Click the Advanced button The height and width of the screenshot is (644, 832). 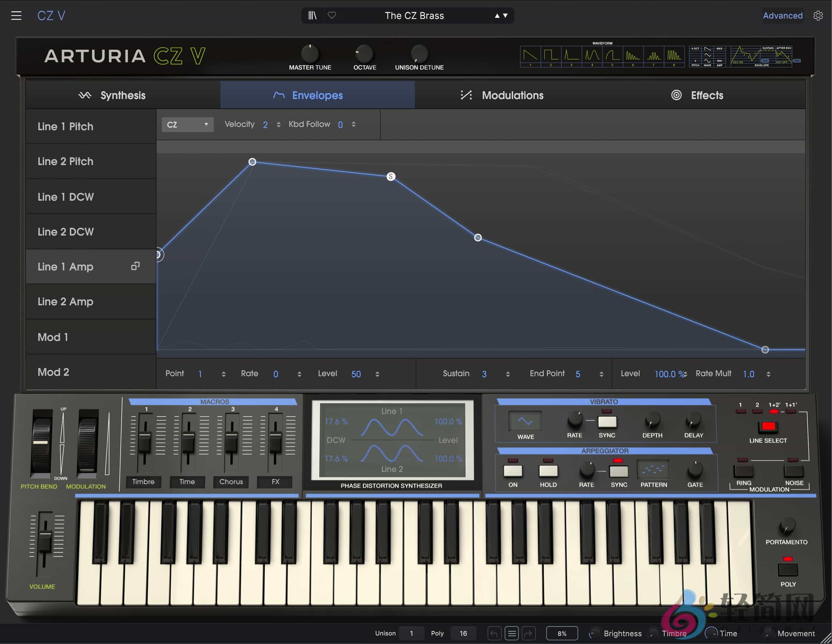point(783,16)
